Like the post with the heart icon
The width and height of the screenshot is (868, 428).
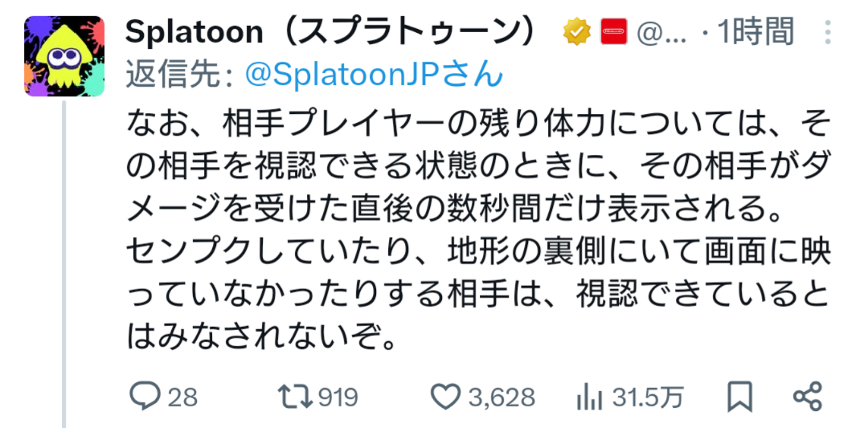[x=445, y=396]
